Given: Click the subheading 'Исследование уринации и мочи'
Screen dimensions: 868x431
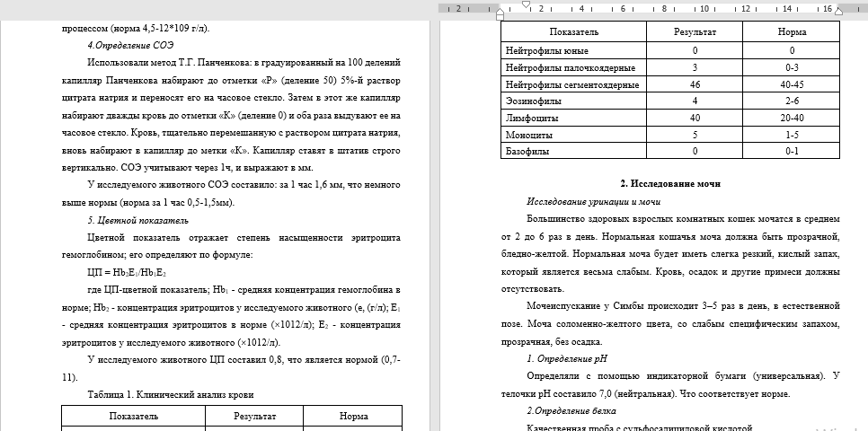Looking at the screenshot, I should (593, 201).
